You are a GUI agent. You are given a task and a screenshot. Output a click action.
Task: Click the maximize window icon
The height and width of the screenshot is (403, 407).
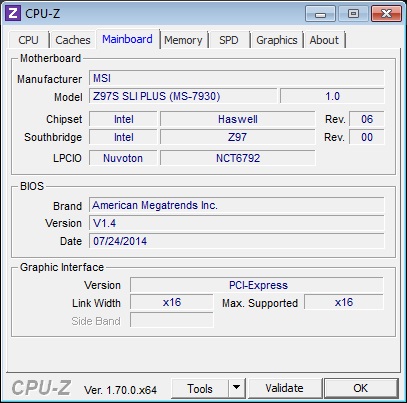point(353,14)
